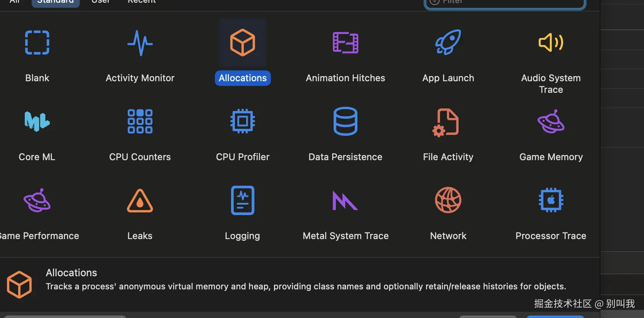Select the CPU Counters grid icon

click(140, 121)
